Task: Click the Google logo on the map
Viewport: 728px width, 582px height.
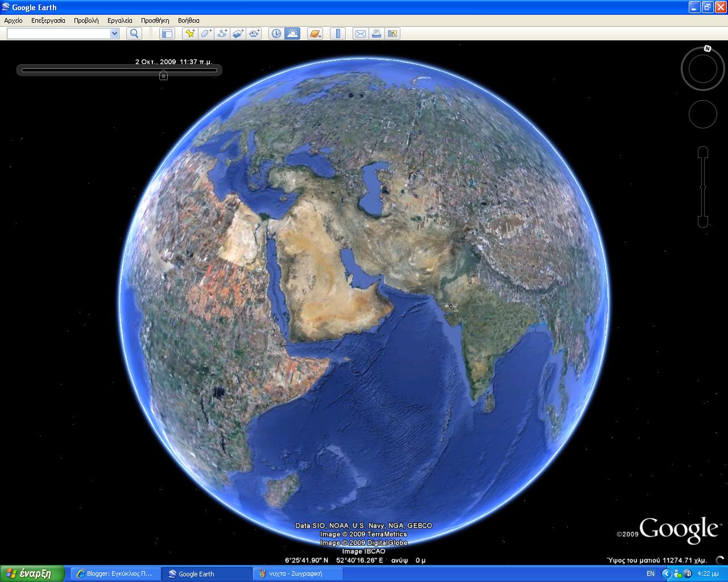Action: (679, 530)
